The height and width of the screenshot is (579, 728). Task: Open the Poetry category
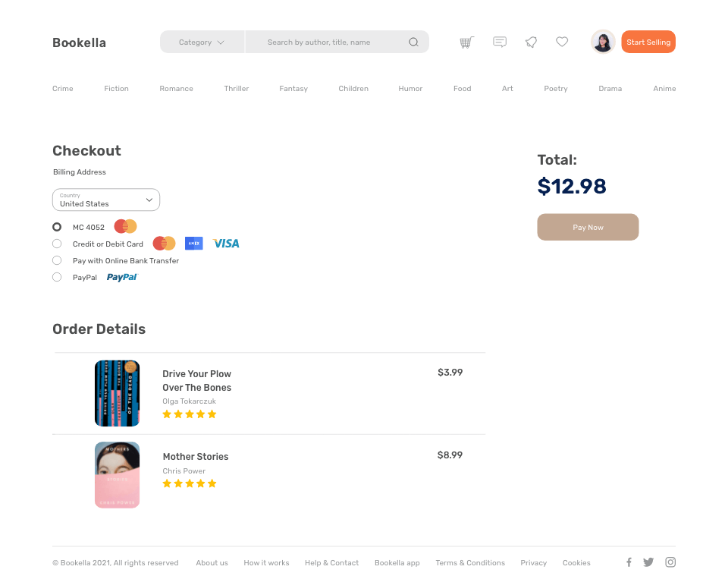pyautogui.click(x=556, y=88)
